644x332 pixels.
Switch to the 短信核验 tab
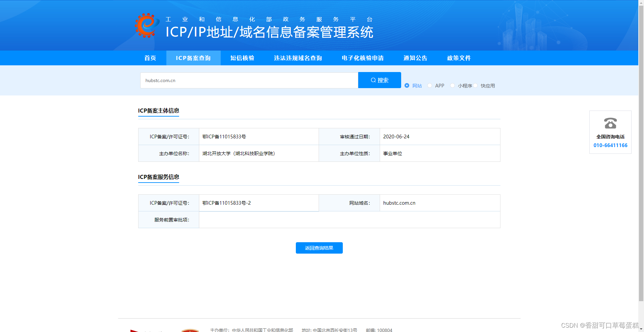(242, 58)
